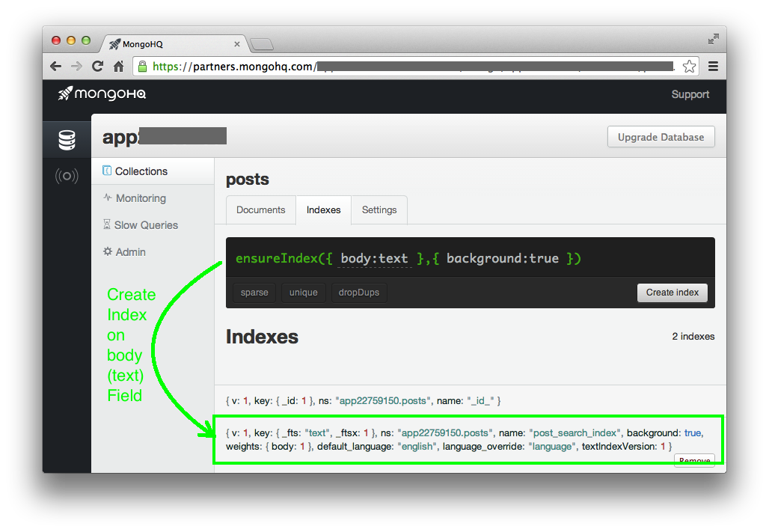Switch to the Indexes tab
This screenshot has width=769, height=532.
pyautogui.click(x=323, y=210)
